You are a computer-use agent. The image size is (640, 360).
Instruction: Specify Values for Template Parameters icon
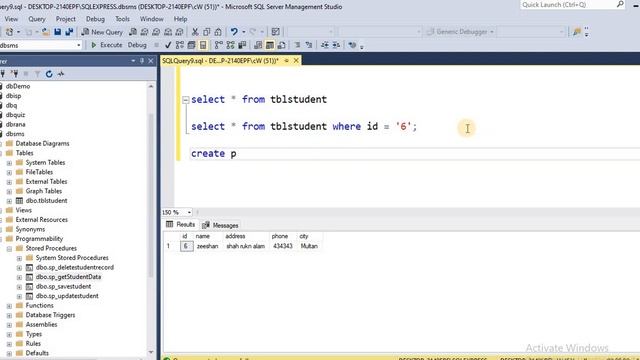tap(352, 45)
